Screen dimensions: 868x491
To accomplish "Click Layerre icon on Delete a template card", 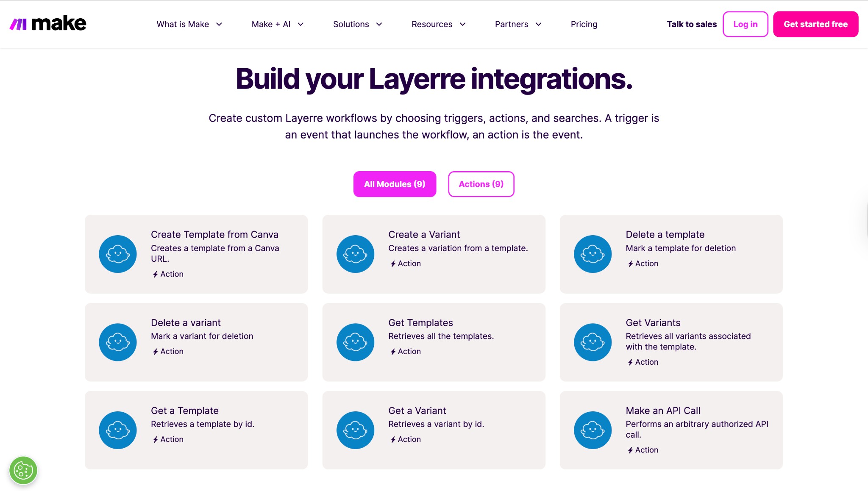I will pyautogui.click(x=593, y=254).
